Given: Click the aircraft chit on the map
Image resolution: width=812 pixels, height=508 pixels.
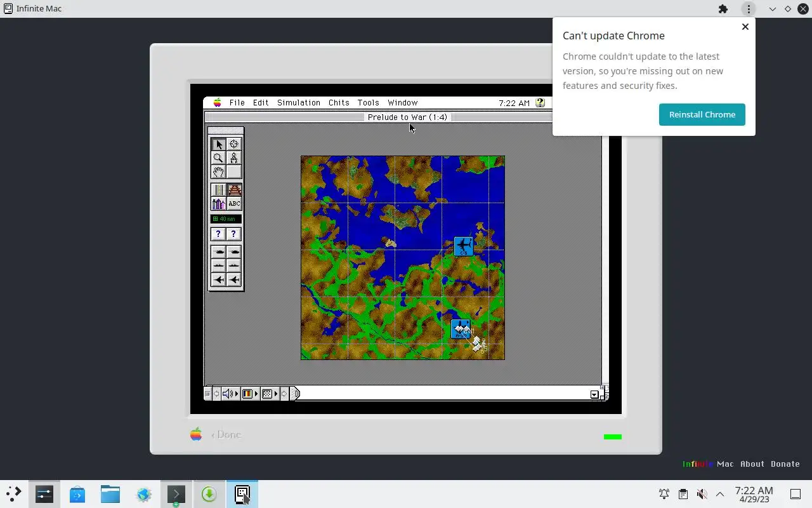Looking at the screenshot, I should coord(463,246).
